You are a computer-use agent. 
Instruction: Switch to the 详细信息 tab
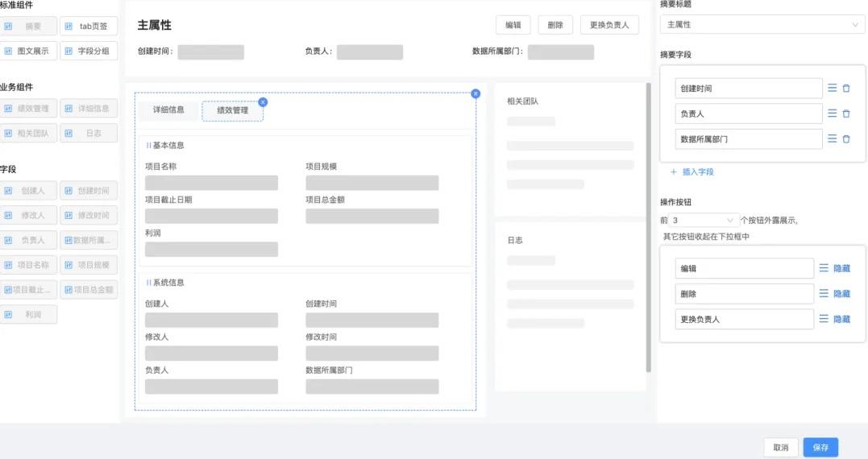[168, 110]
